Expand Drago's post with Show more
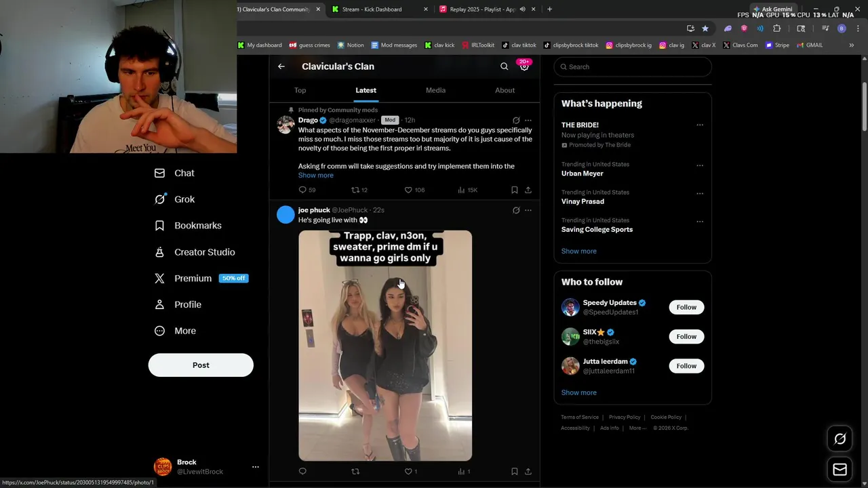Image resolution: width=868 pixels, height=488 pixels. [x=315, y=176]
